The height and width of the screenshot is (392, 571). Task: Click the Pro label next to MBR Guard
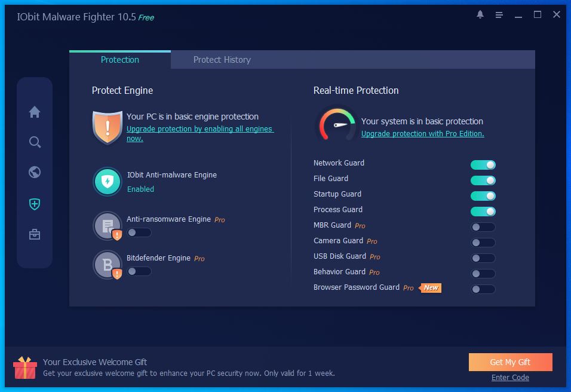click(360, 226)
